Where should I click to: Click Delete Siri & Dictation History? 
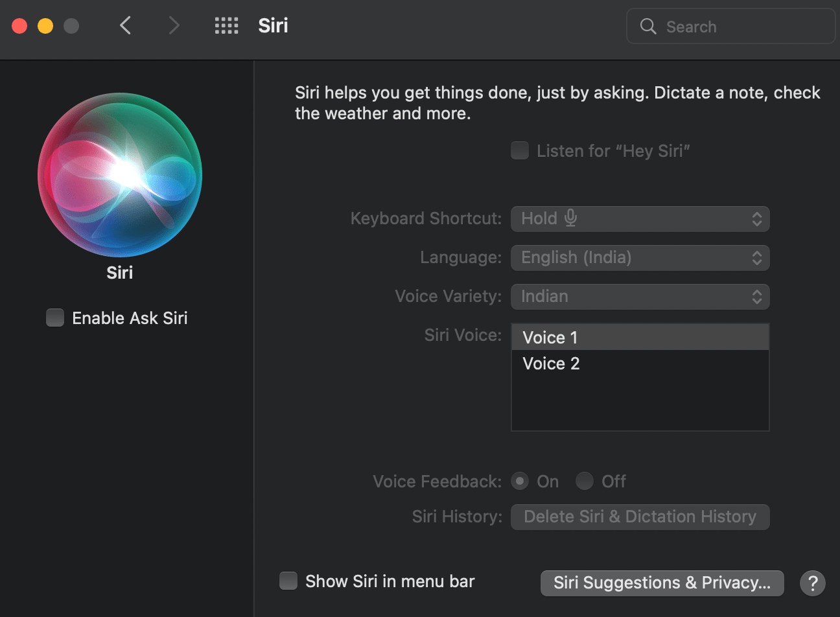640,517
